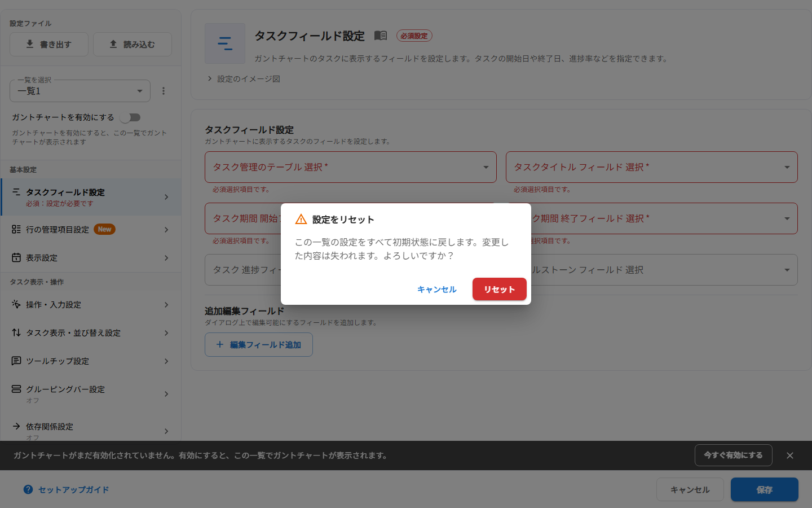Click chevron on タスクフィールド設定 row

[166, 197]
